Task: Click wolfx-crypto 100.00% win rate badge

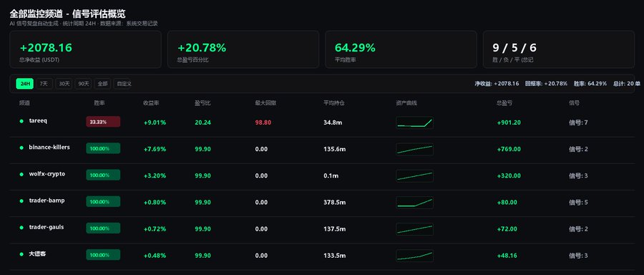Action: (x=103, y=175)
